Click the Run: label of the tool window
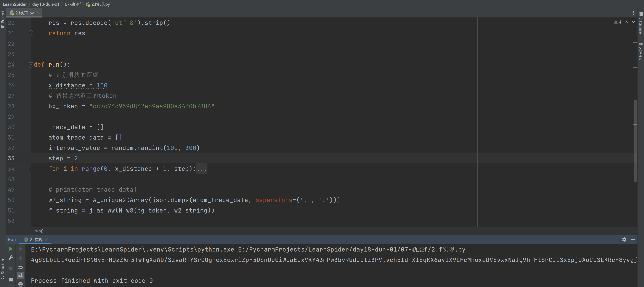Viewport: 644px width, 287px height. tap(12, 239)
